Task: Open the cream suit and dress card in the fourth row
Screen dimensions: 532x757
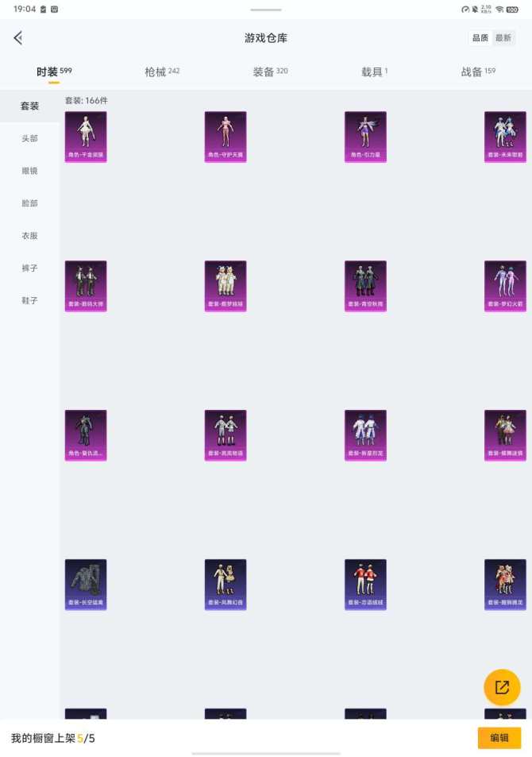Action: coord(226,584)
